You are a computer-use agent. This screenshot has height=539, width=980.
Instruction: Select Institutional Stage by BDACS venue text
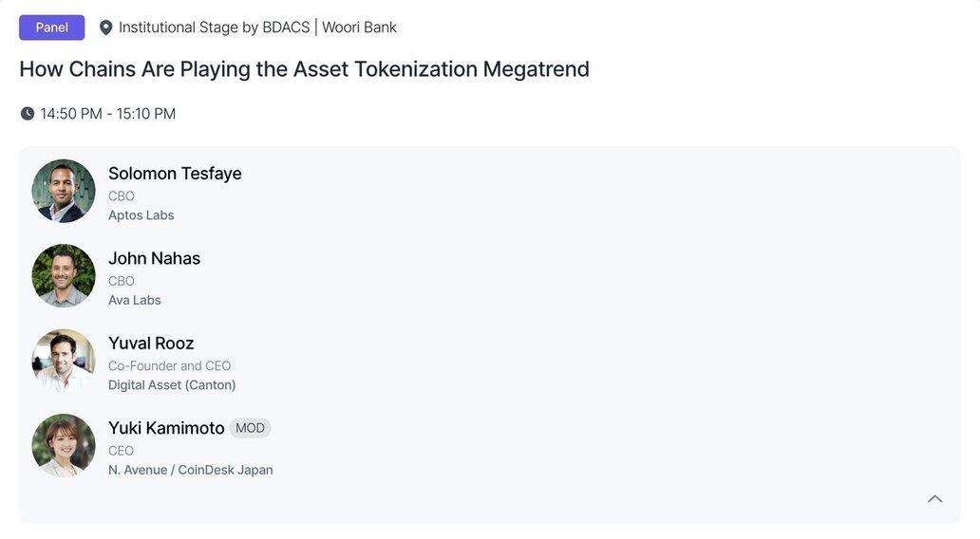[x=215, y=28]
